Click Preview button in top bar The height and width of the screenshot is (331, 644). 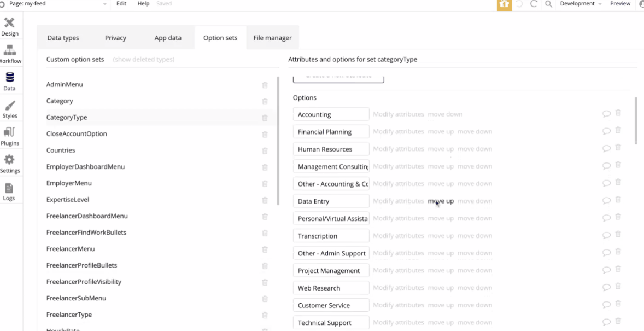pos(620,4)
